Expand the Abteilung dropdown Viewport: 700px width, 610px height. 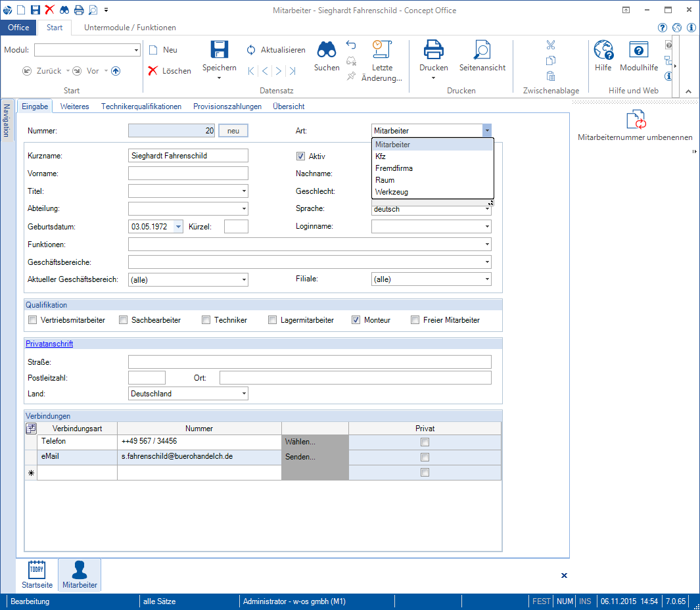coord(244,209)
